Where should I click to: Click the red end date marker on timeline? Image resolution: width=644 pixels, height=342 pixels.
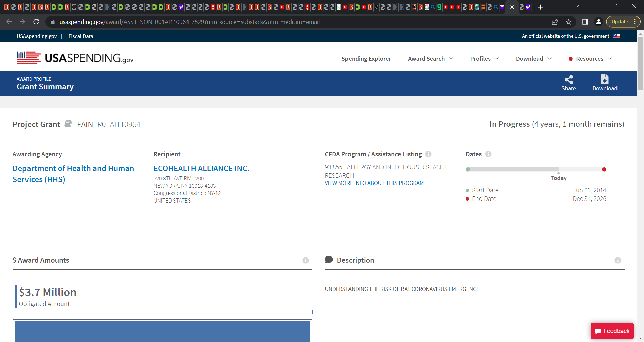click(x=604, y=169)
